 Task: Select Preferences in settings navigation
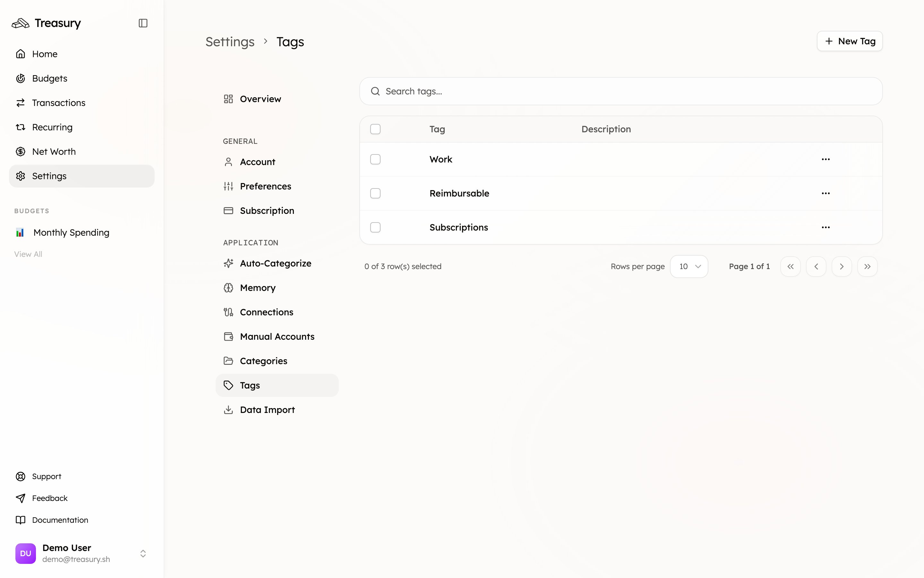click(x=277, y=186)
